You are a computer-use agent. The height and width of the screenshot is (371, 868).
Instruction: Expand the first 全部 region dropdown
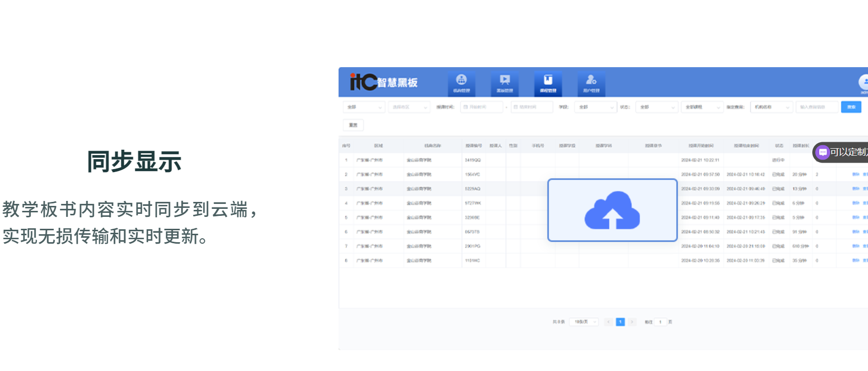[364, 107]
